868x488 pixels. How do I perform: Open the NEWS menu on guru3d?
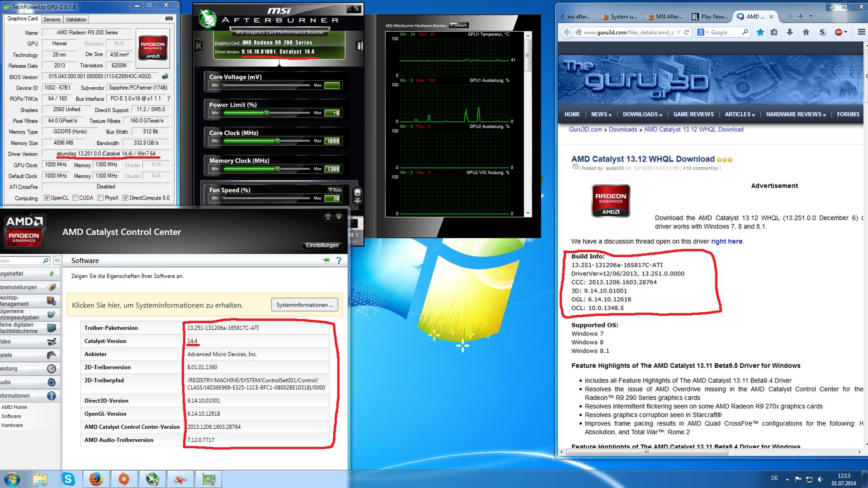point(601,114)
